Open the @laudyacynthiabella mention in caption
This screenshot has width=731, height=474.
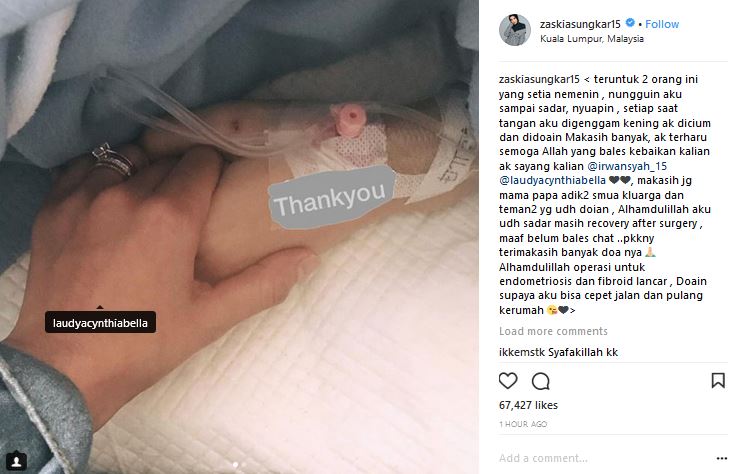552,180
